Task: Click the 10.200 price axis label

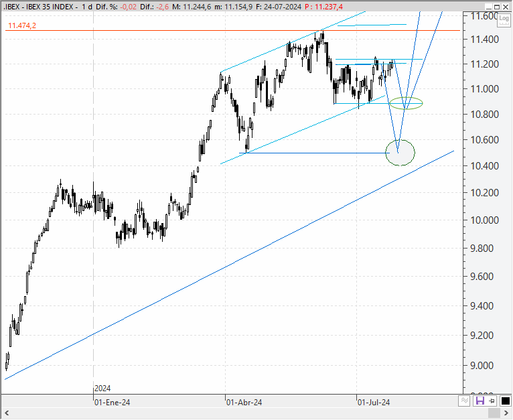Action: coord(484,192)
